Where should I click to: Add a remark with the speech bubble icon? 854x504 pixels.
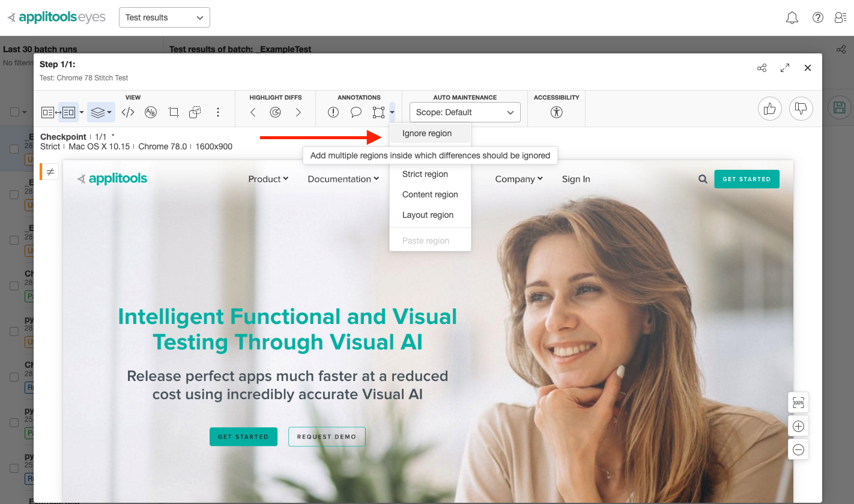coord(356,112)
